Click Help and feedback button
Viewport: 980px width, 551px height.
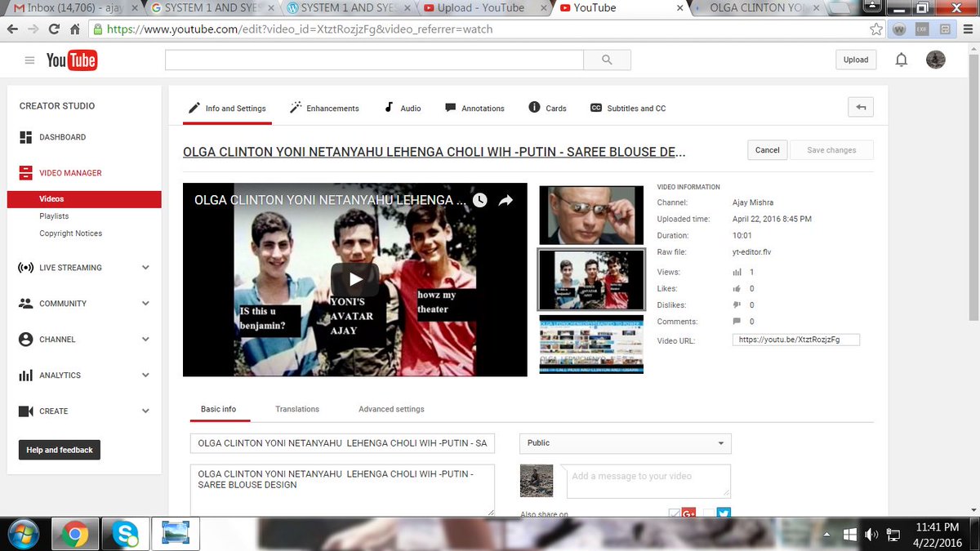pyautogui.click(x=60, y=450)
